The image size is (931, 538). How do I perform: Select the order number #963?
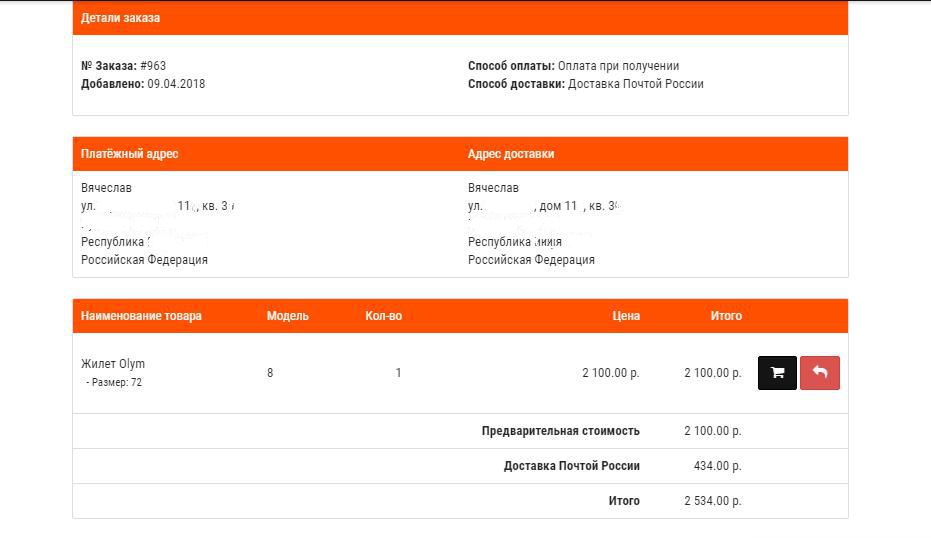pyautogui.click(x=153, y=66)
